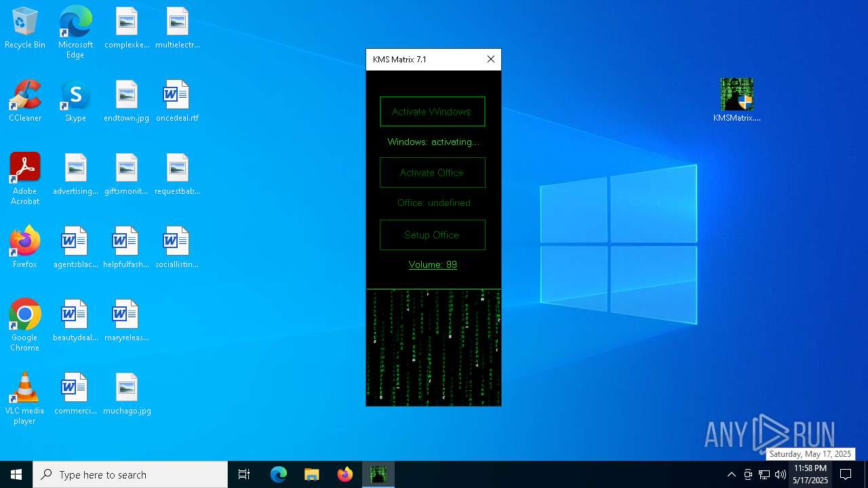Select the Skype desktop shortcut
This screenshot has width=868, height=488.
(x=75, y=101)
